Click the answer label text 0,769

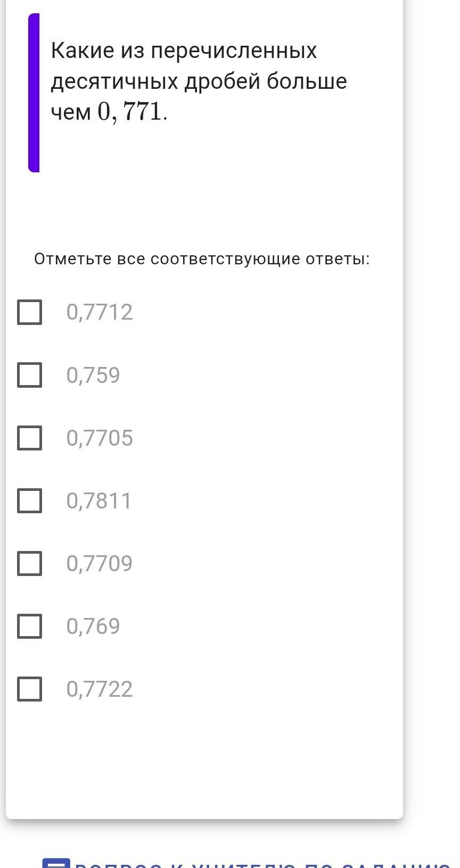pyautogui.click(x=93, y=626)
